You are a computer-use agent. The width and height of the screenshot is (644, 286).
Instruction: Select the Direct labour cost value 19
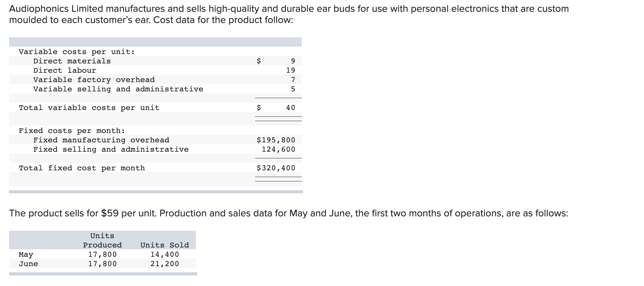pyautogui.click(x=291, y=70)
